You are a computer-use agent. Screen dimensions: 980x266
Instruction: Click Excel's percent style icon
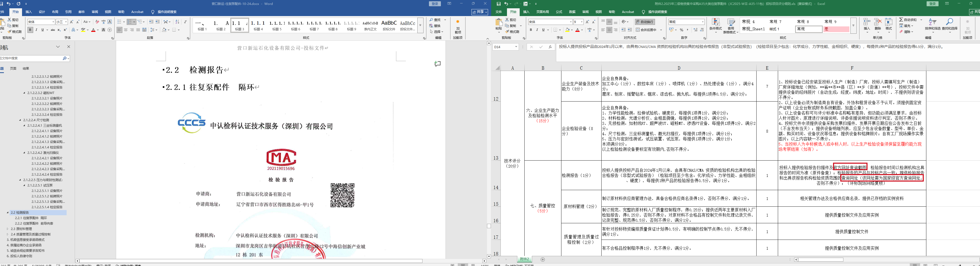(x=681, y=30)
